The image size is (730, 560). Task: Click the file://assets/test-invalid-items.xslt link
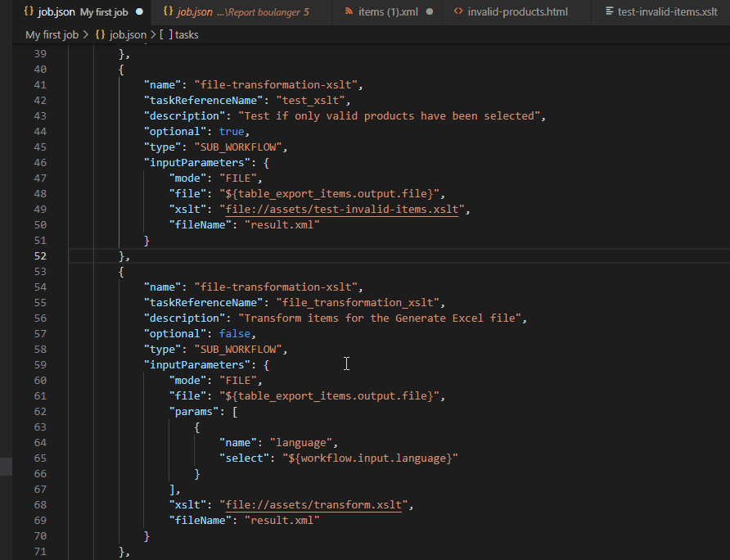(342, 209)
